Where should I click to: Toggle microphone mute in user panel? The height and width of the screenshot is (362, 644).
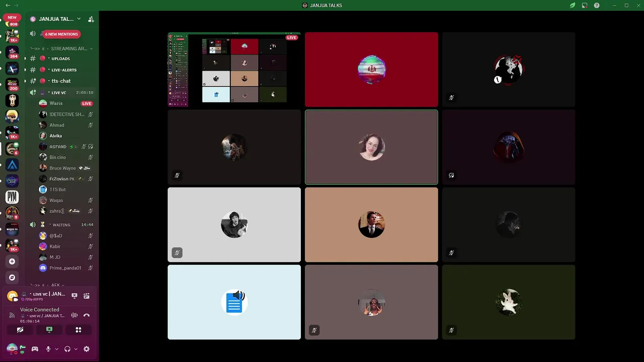(49, 349)
